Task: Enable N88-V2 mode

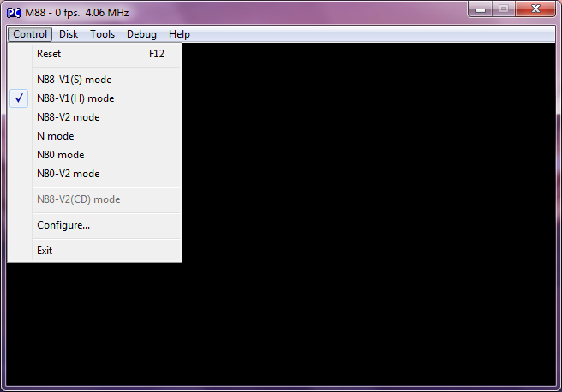Action: point(68,117)
